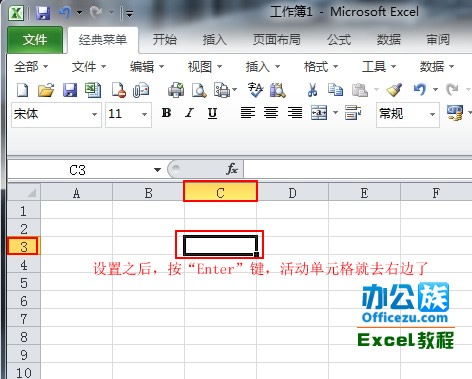Image resolution: width=472 pixels, height=379 pixels.
Task: Click Save in Quick Access Toolbar
Action: coord(43,13)
